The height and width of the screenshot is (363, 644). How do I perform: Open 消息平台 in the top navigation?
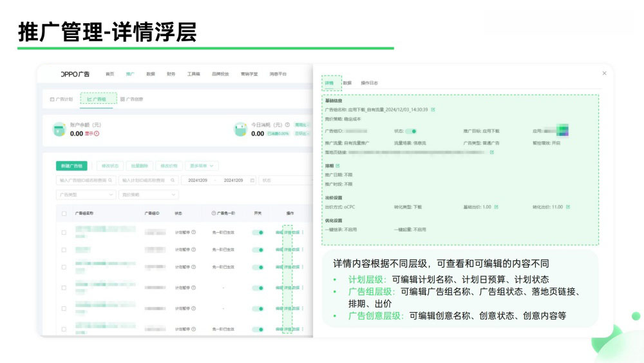(278, 74)
